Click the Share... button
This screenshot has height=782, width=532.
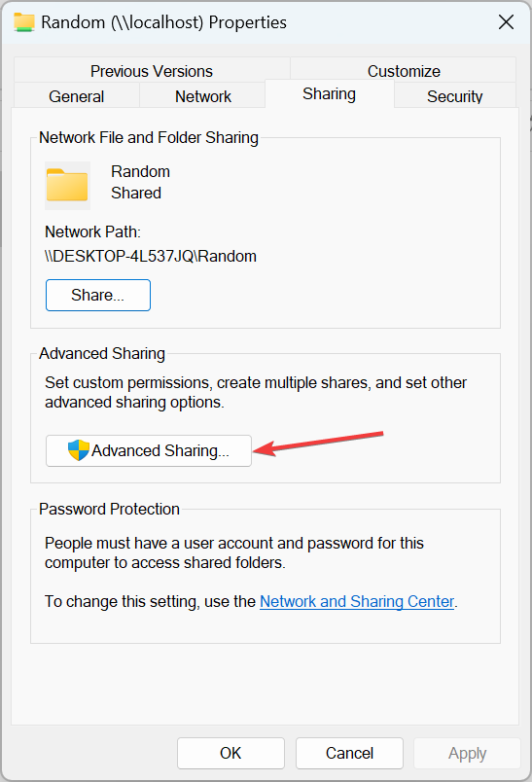click(98, 296)
